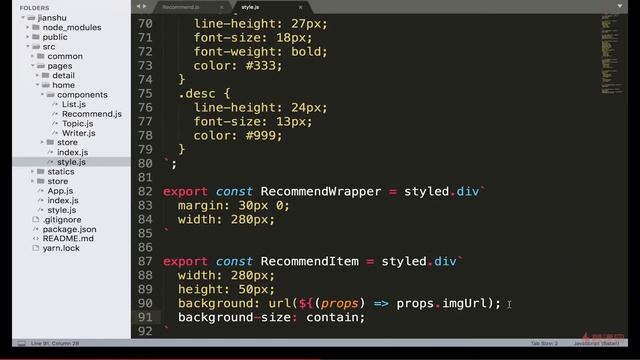Click the pages folder icon
The width and height of the screenshot is (640, 360).
coord(41,66)
